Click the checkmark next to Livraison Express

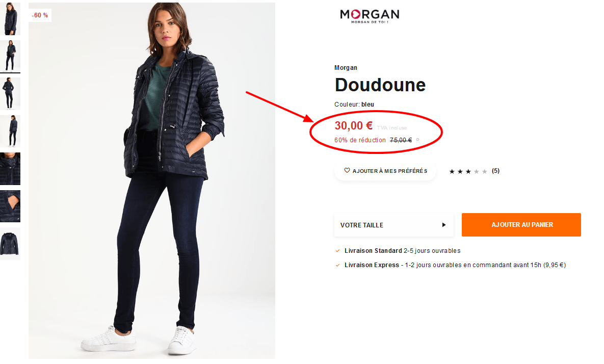click(338, 265)
